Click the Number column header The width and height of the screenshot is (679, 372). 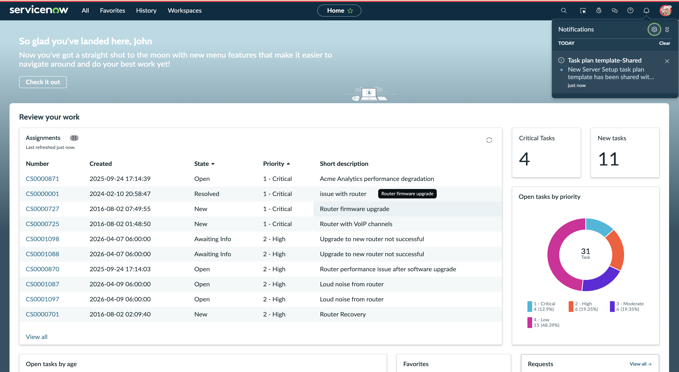[x=37, y=164]
